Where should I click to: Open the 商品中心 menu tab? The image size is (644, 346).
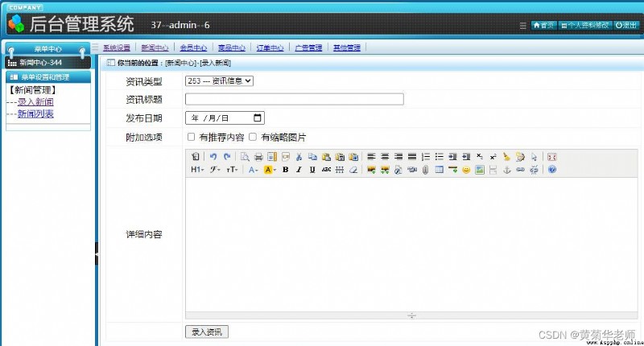click(x=232, y=47)
